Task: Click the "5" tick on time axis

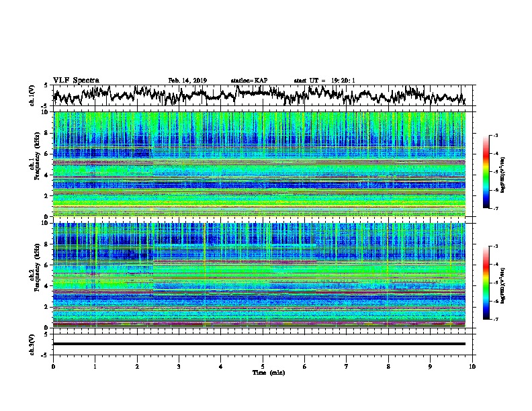Action: click(263, 367)
